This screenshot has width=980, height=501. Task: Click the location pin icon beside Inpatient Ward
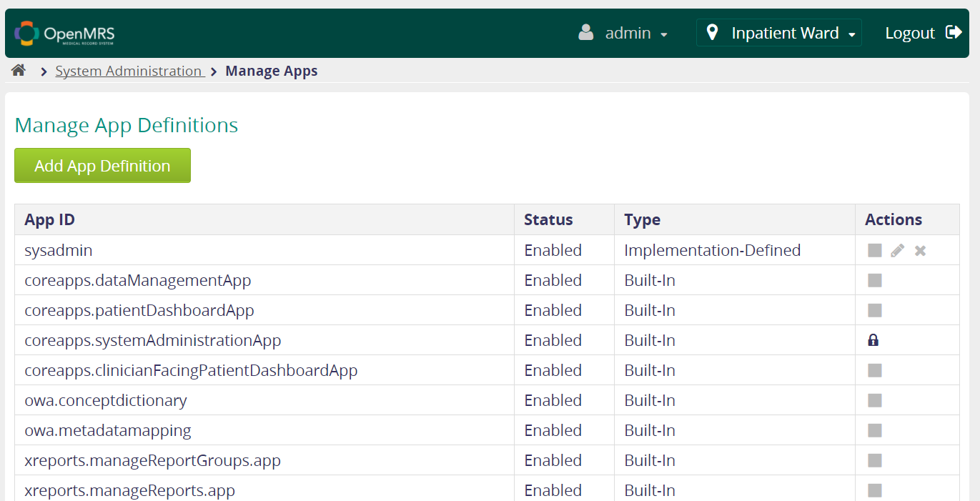tap(713, 32)
